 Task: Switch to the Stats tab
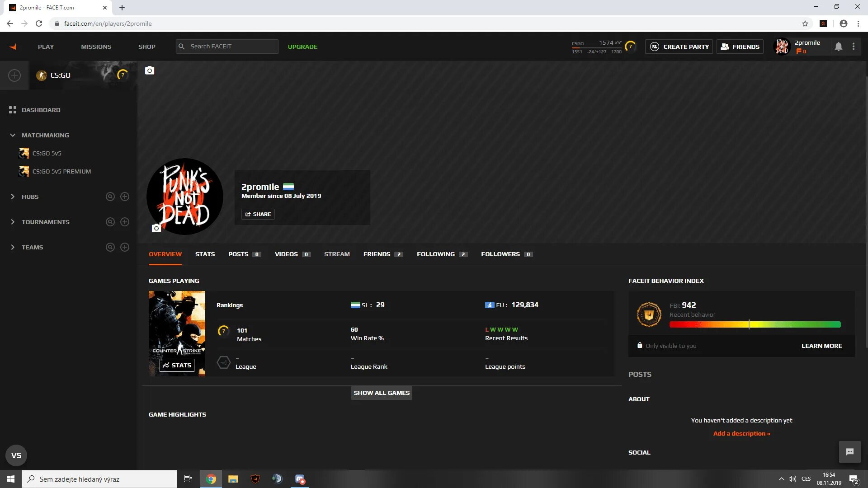pos(205,254)
